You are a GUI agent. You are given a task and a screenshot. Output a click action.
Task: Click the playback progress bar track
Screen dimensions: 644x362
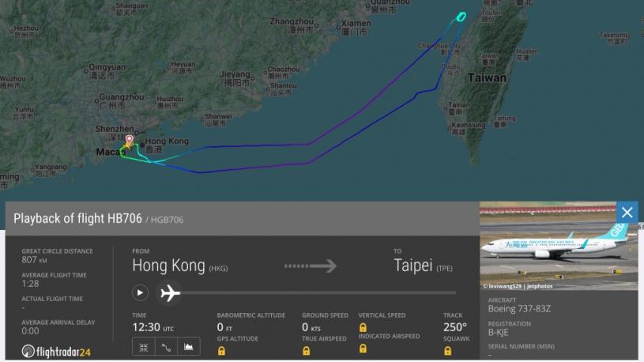click(319, 293)
